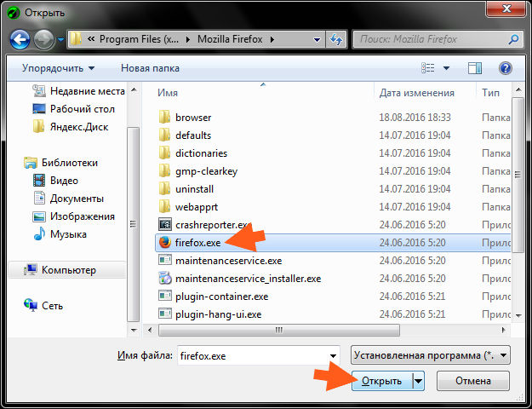This screenshot has height=409, width=532.
Task: Open the view options dropdown arrow
Action: pyautogui.click(x=447, y=68)
